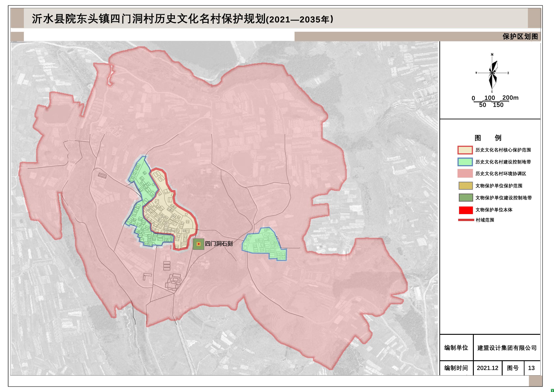Click the 四门洞石刻 map label

(219, 244)
